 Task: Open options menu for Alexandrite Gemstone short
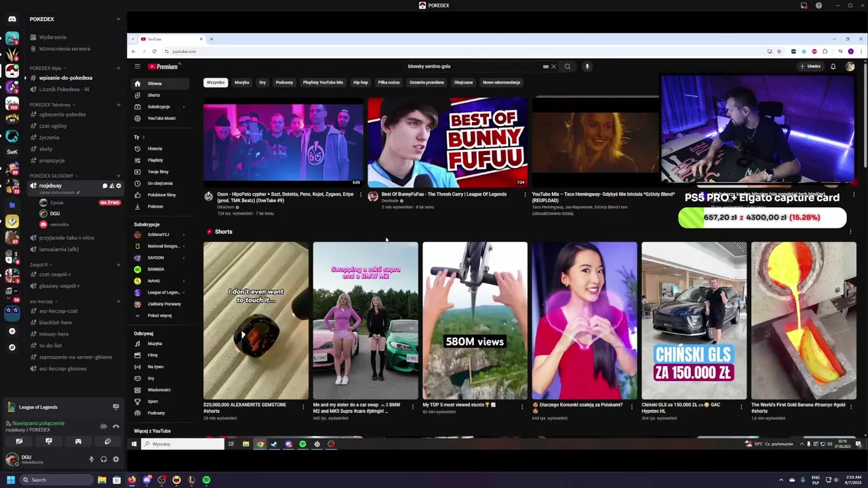coord(303,407)
